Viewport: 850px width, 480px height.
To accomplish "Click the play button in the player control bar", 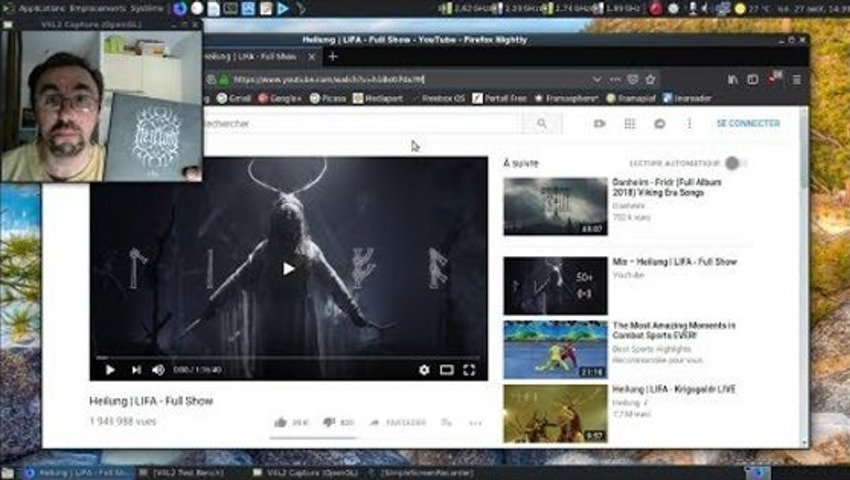I will (110, 370).
